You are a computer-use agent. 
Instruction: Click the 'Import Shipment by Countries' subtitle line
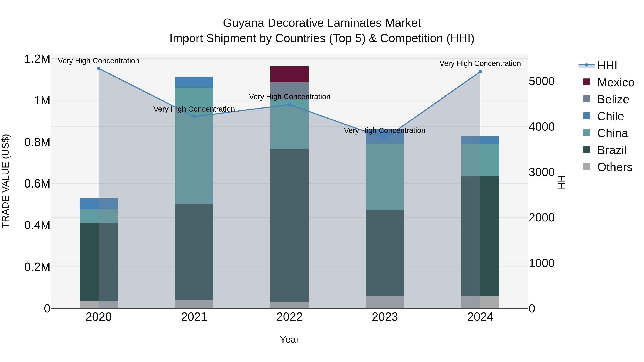coord(322,38)
